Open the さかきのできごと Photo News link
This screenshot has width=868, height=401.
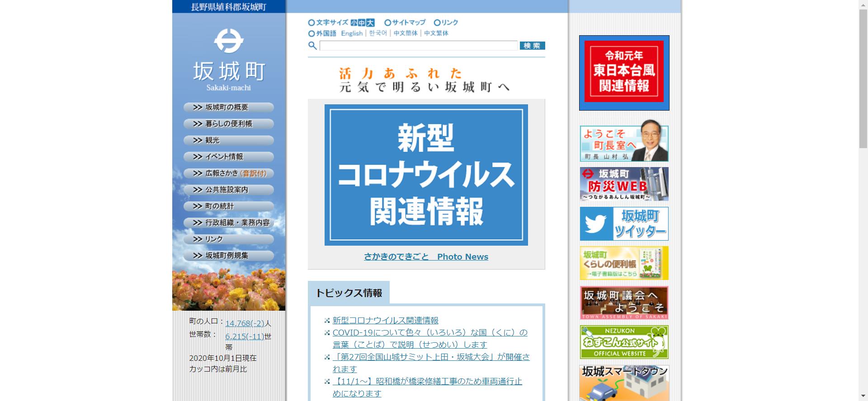click(426, 257)
